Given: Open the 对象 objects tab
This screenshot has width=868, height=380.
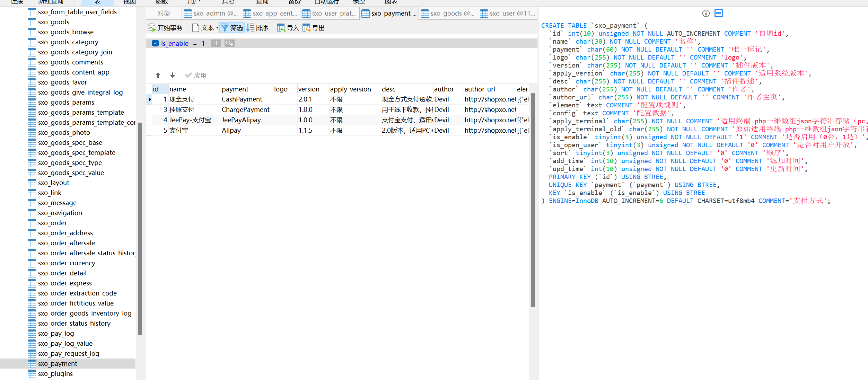Looking at the screenshot, I should 164,14.
